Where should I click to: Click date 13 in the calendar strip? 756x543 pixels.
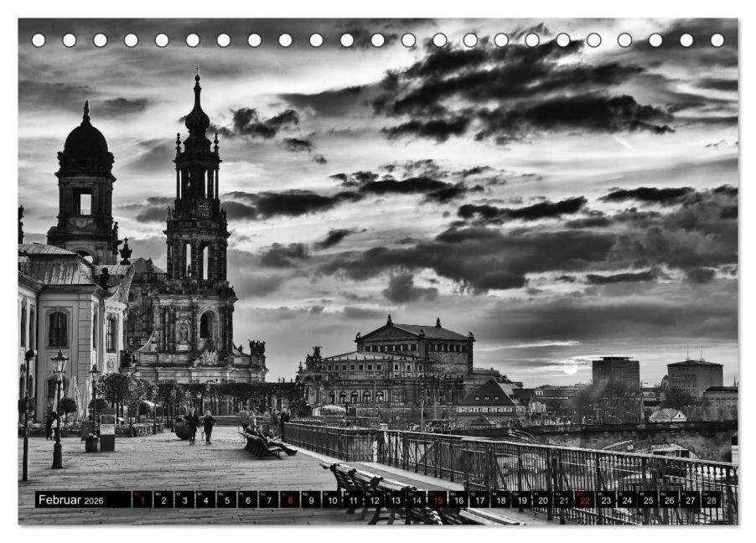tap(396, 499)
